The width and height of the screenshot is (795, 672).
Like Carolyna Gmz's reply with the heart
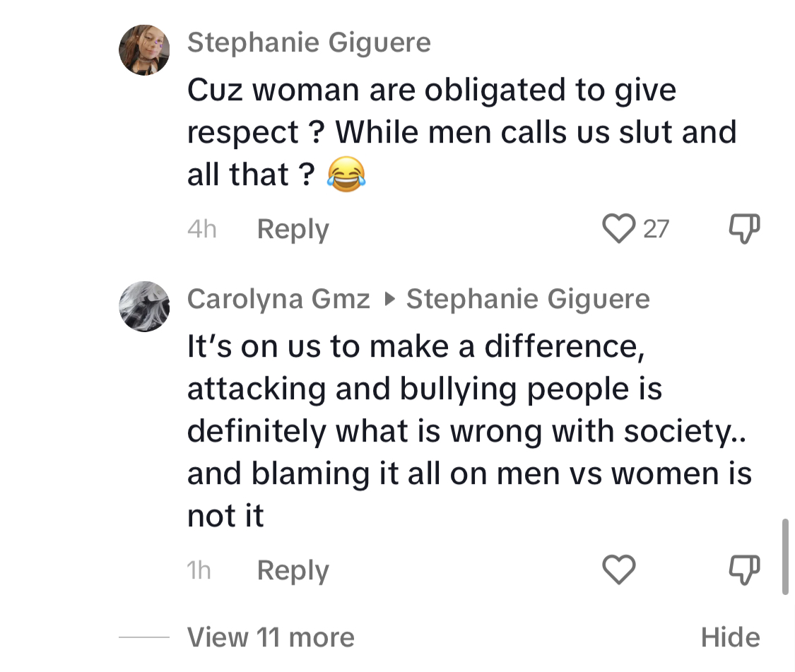(x=618, y=570)
